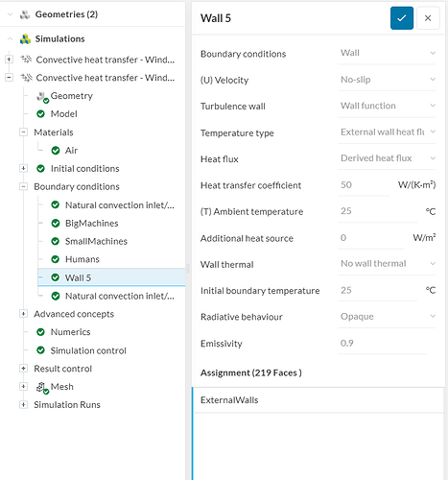Click the Heat transfer coefficient field
Viewport: 448px width, 480px height.
(x=364, y=185)
